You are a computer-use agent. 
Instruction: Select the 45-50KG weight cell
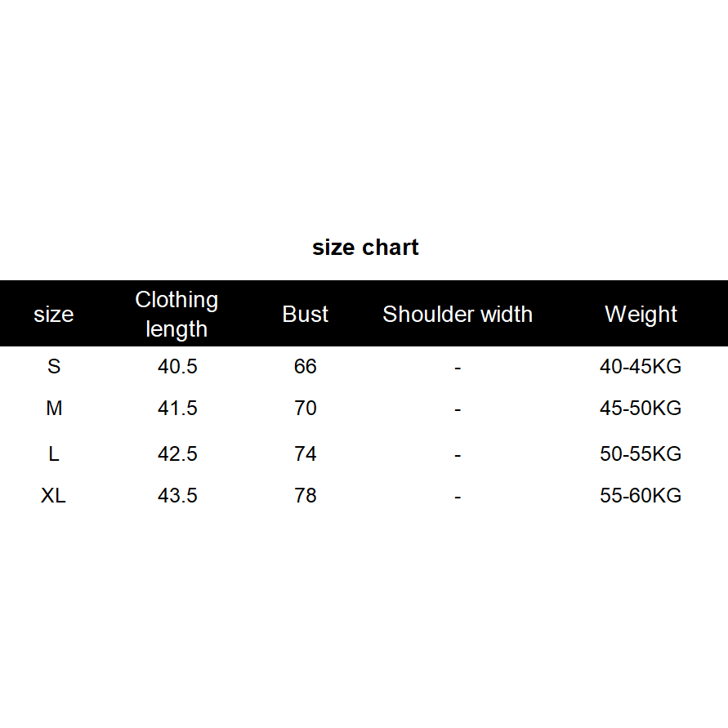[x=641, y=409]
